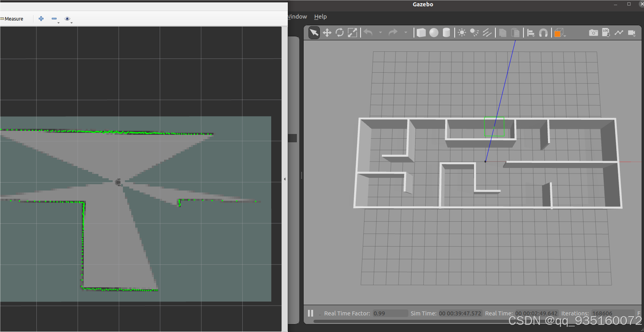Click the Undo arrow in Gazebo toolbar
The image size is (644, 332).
coord(368,32)
